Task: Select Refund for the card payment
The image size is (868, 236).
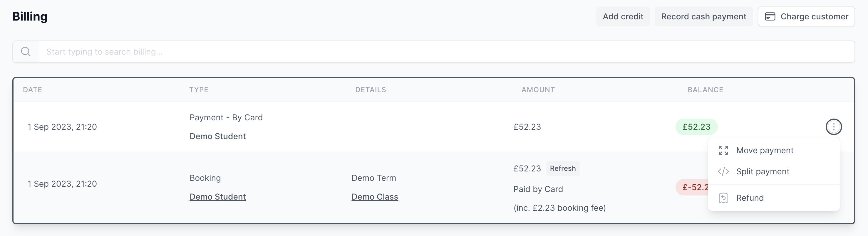Action: coord(750,198)
